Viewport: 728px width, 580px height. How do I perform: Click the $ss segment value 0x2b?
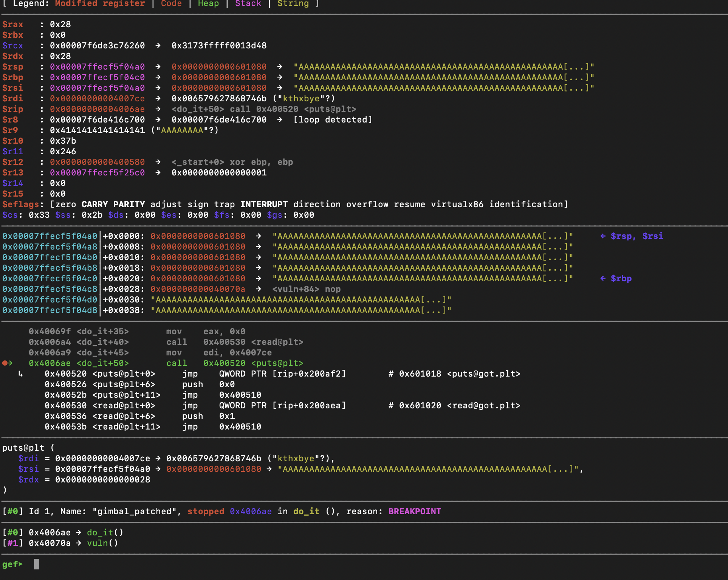92,215
